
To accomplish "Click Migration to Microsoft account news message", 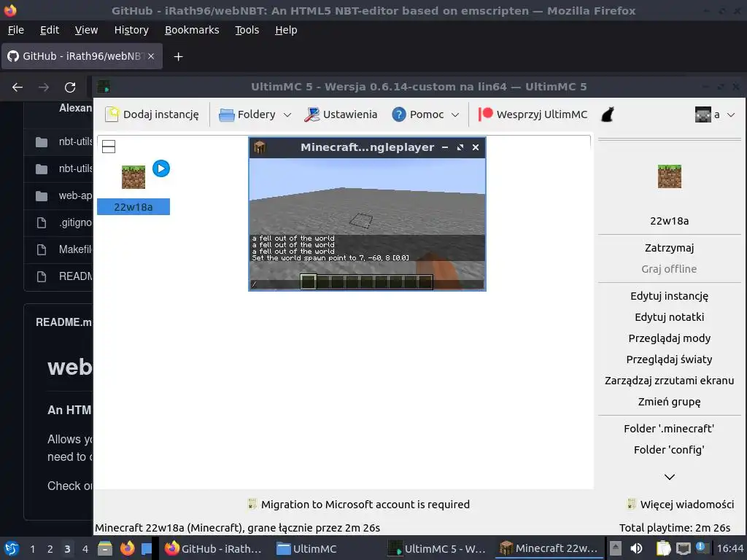I will coord(358,505).
